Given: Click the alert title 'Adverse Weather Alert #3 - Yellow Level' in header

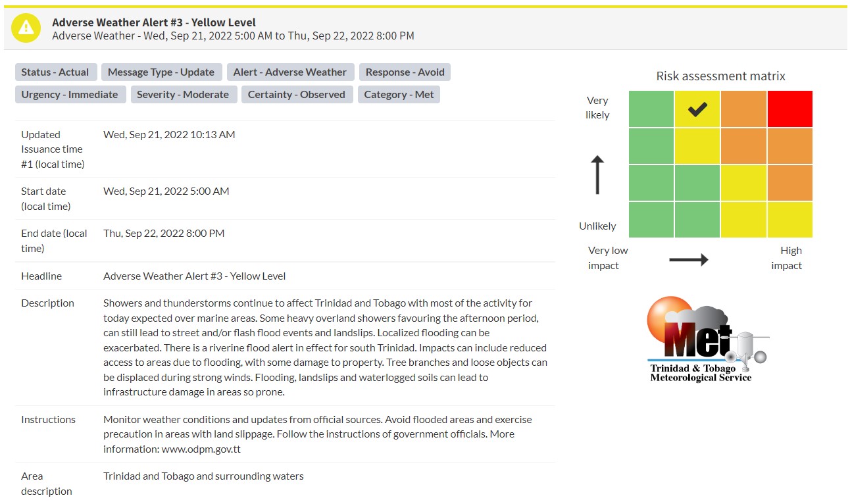Looking at the screenshot, I should tap(154, 22).
